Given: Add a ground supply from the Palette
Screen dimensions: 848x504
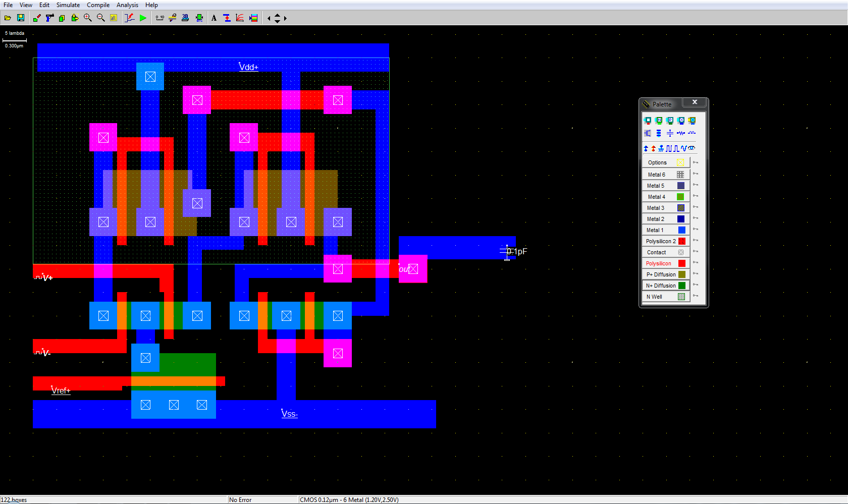Looking at the screenshot, I should tap(661, 148).
